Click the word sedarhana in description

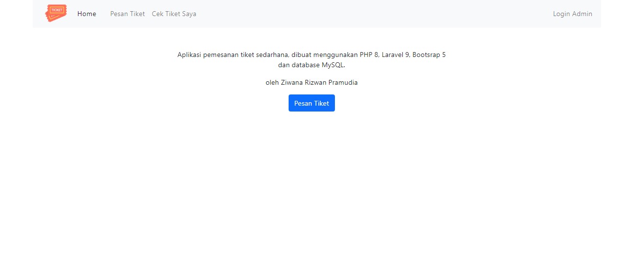coord(273,55)
